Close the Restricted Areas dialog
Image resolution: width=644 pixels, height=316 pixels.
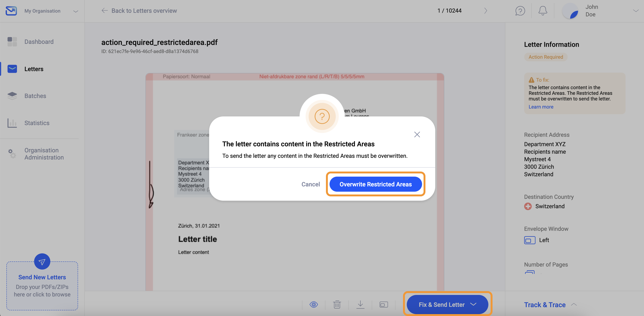417,134
